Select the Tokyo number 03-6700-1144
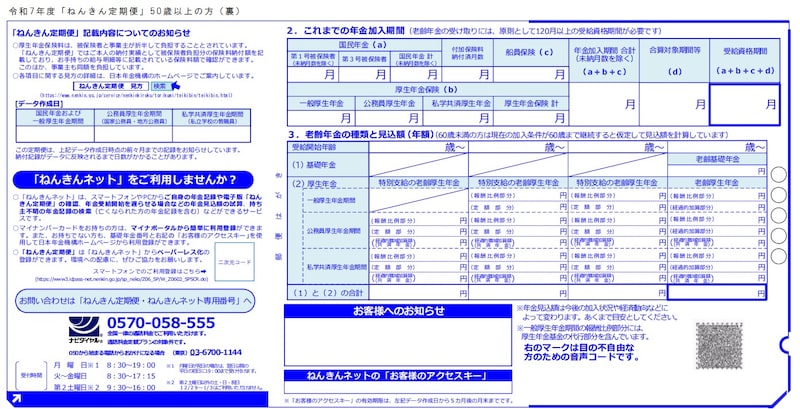 pyautogui.click(x=215, y=352)
